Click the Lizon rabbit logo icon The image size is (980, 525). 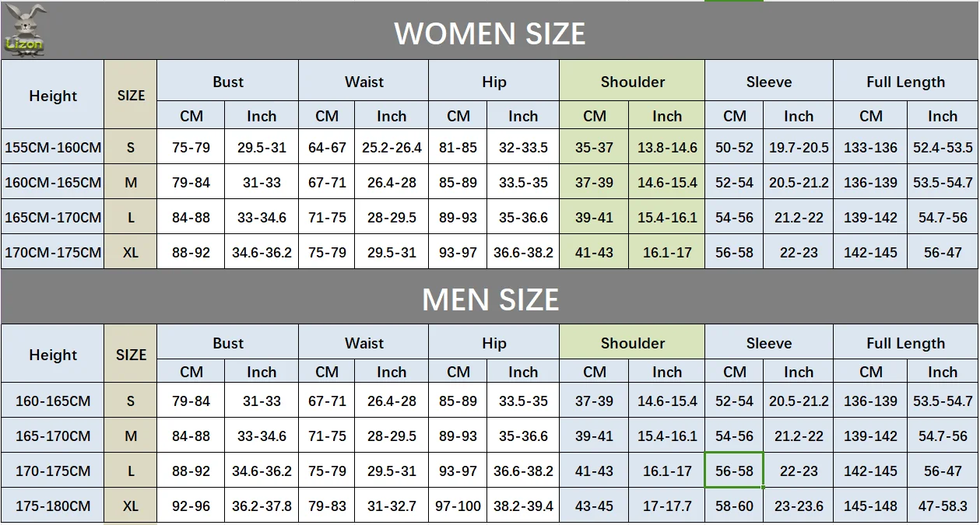click(25, 30)
